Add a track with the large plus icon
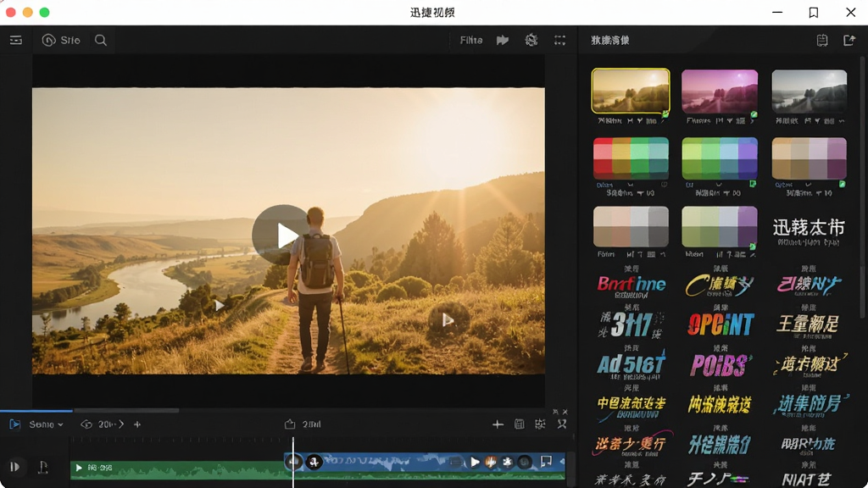The image size is (868, 488). pyautogui.click(x=498, y=424)
